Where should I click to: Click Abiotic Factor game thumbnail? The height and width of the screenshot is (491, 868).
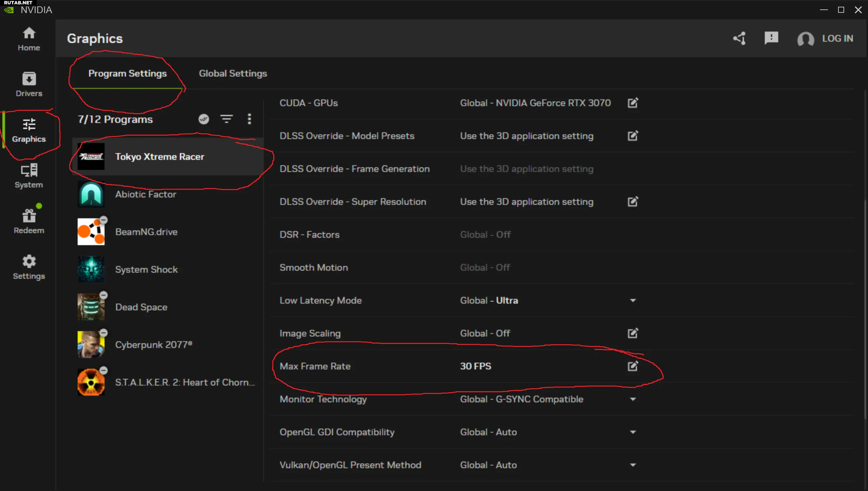[x=91, y=194]
